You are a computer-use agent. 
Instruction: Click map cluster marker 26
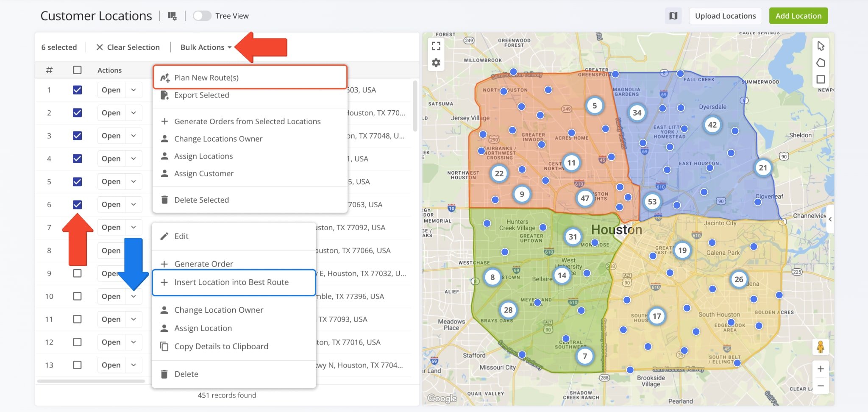[x=739, y=279]
